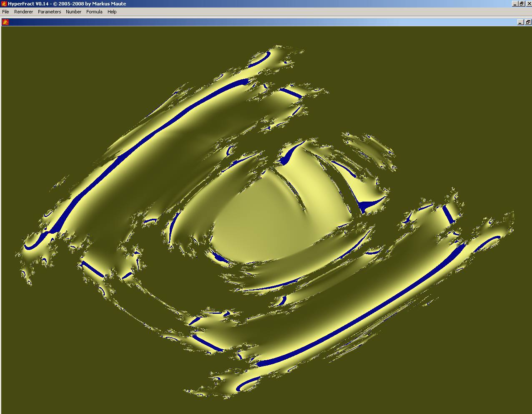Viewport: 532px width, 414px height.
Task: Open the Formula menu
Action: pyautogui.click(x=94, y=12)
